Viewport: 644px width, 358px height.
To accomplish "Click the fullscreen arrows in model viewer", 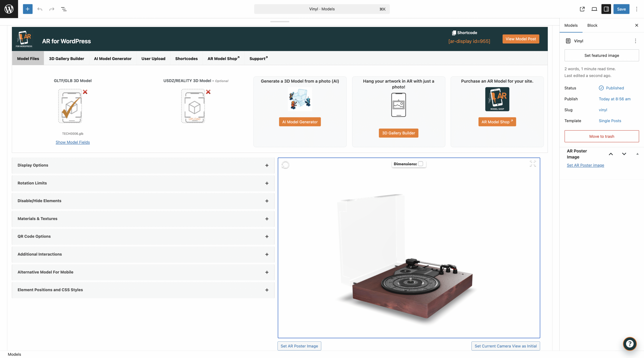I will tap(533, 164).
